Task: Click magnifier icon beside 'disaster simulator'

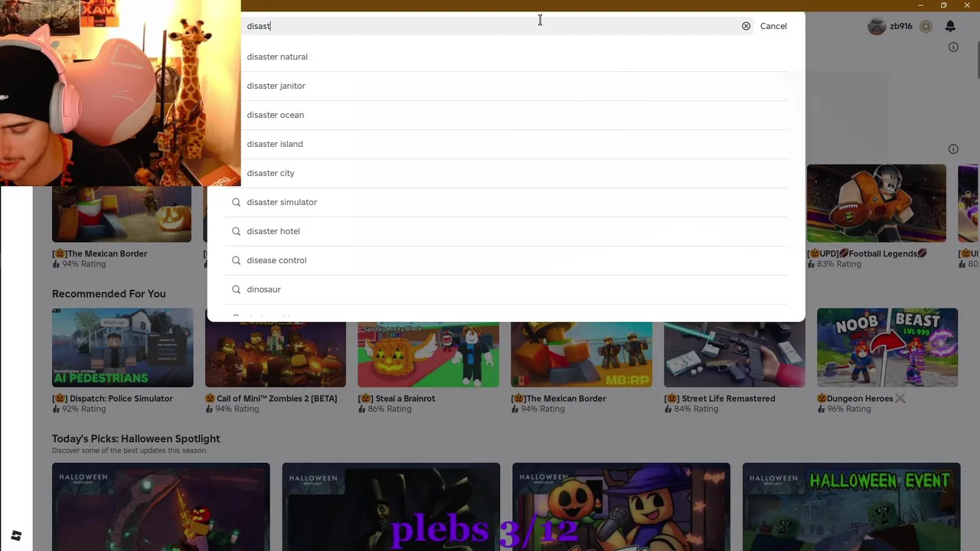Action: pyautogui.click(x=236, y=202)
